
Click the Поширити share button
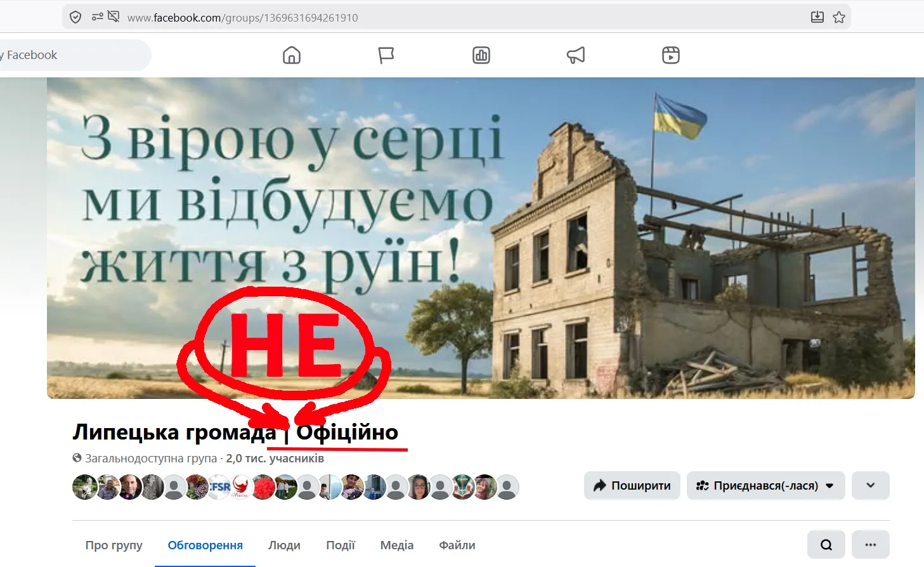click(632, 486)
